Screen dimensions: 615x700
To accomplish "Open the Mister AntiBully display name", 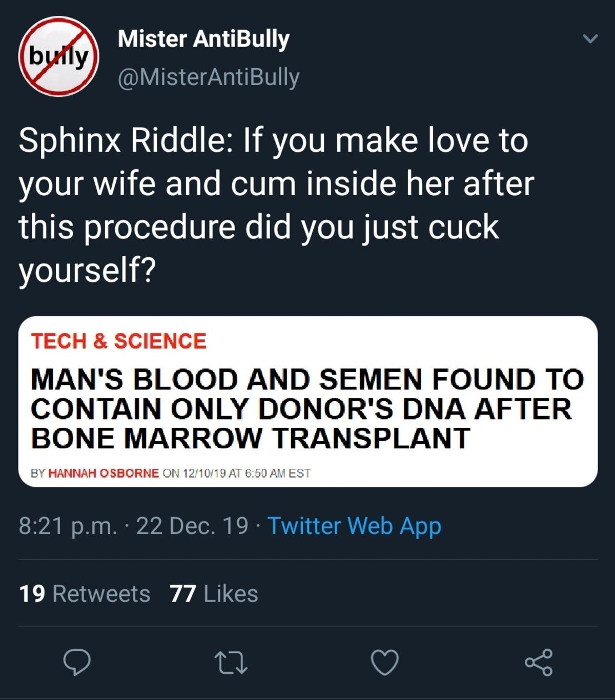I will (x=203, y=39).
